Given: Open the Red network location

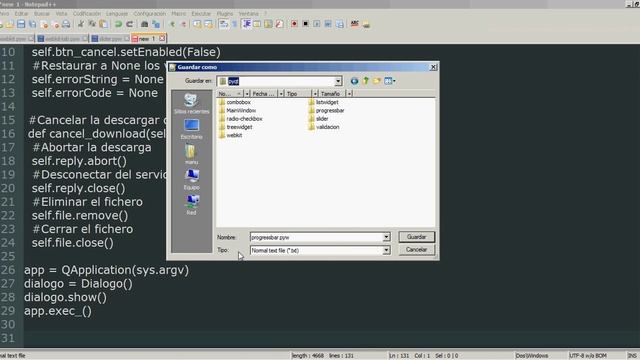Looking at the screenshot, I should pos(191,205).
